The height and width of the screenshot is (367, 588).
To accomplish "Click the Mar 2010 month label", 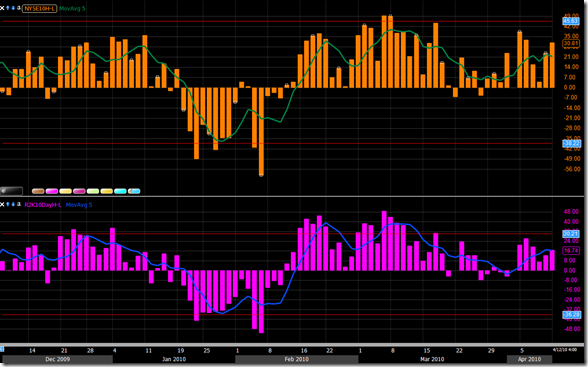I will [432, 359].
